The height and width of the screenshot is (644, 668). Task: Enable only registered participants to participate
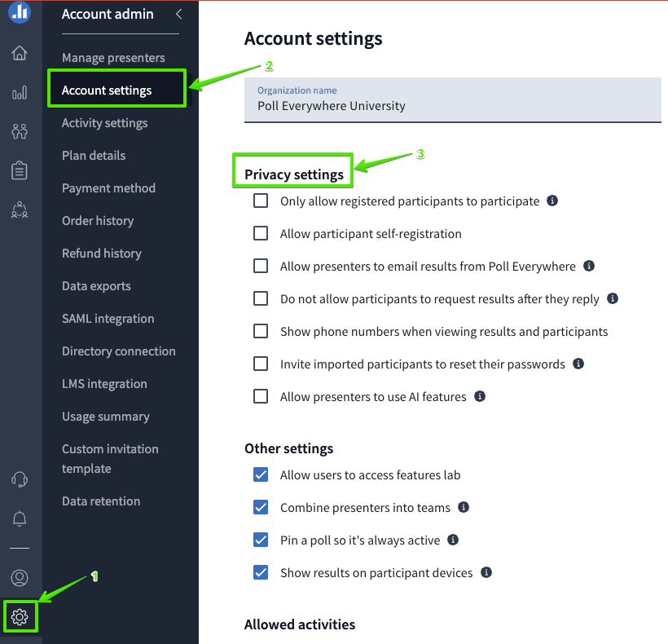(261, 201)
